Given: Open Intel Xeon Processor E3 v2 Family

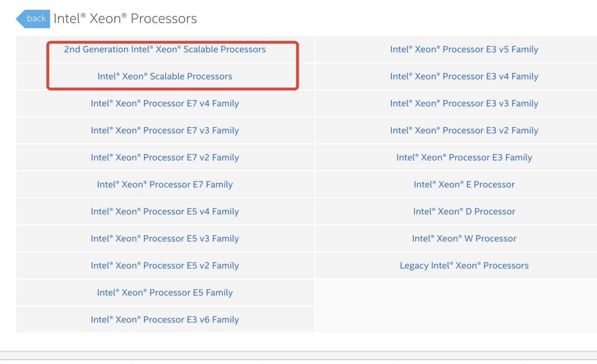Looking at the screenshot, I should (464, 130).
